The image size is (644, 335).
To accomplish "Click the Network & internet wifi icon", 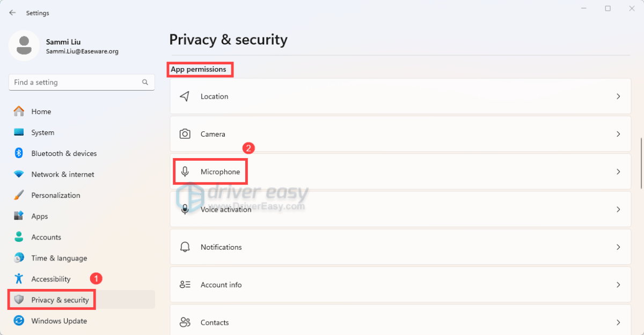I will 19,174.
